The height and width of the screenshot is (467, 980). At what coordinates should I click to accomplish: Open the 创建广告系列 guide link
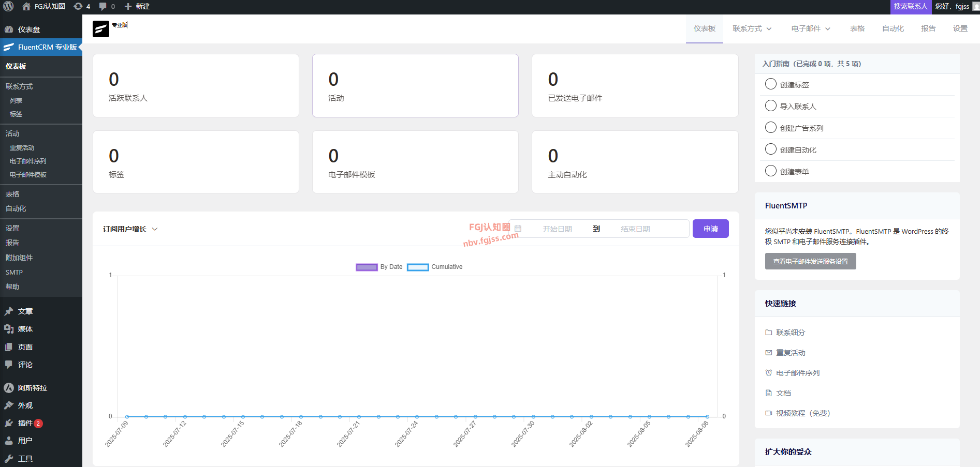coord(801,128)
